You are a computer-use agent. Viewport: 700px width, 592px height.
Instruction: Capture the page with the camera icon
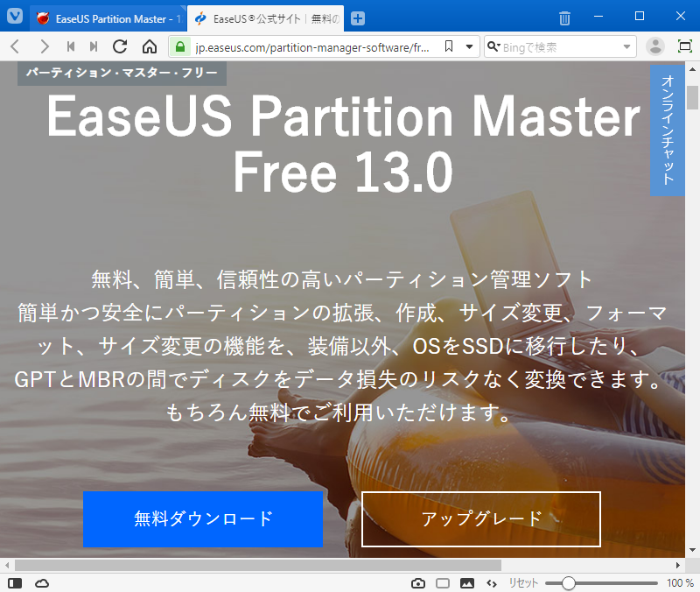pyautogui.click(x=418, y=583)
